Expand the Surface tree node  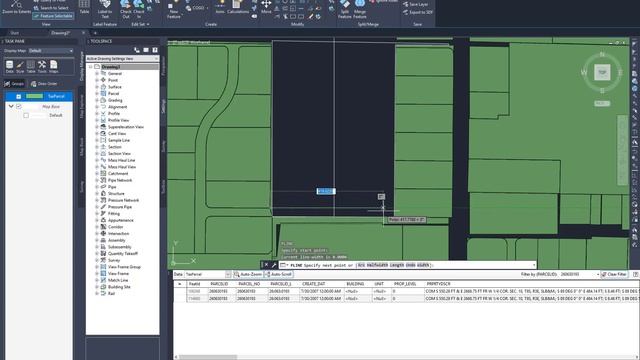(x=97, y=87)
